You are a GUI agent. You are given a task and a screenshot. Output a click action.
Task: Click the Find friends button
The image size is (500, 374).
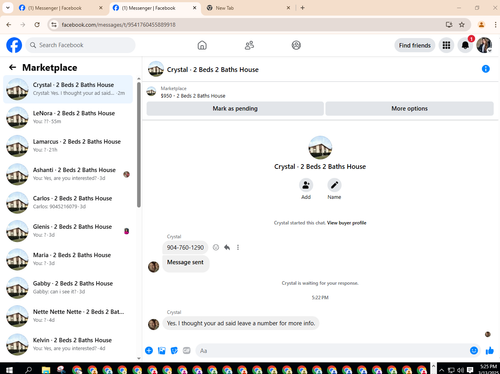[x=415, y=45]
